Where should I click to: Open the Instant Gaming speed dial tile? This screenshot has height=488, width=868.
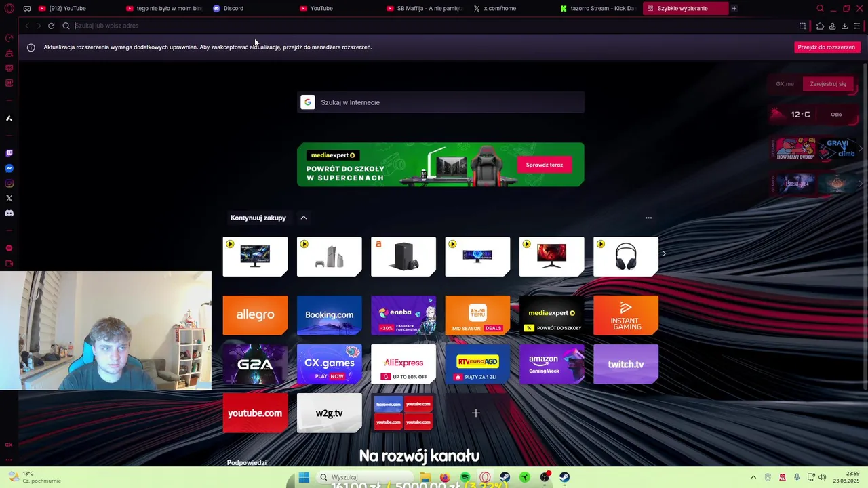click(626, 315)
